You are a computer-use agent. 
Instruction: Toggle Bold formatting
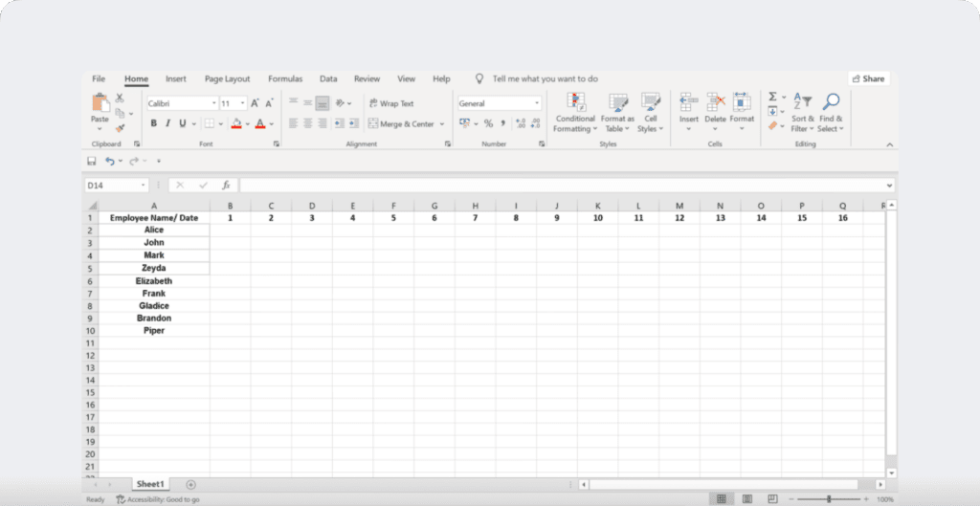(153, 123)
